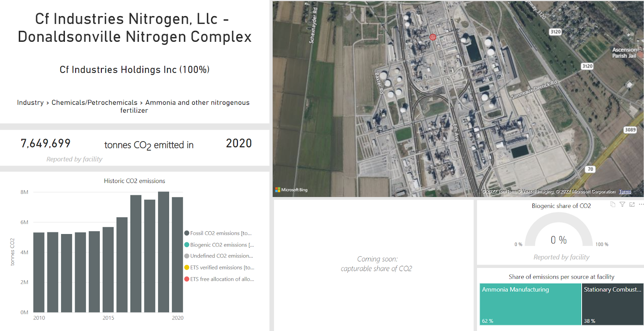This screenshot has height=331, width=644.
Task: Select ETS verified emissions legend item
Action: tap(219, 267)
